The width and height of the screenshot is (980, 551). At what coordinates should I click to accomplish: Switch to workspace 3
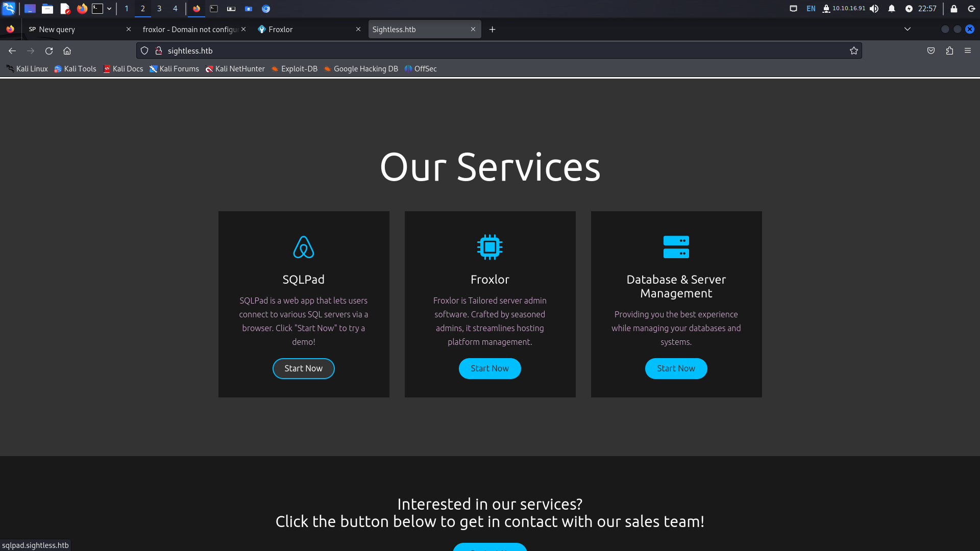(x=159, y=9)
